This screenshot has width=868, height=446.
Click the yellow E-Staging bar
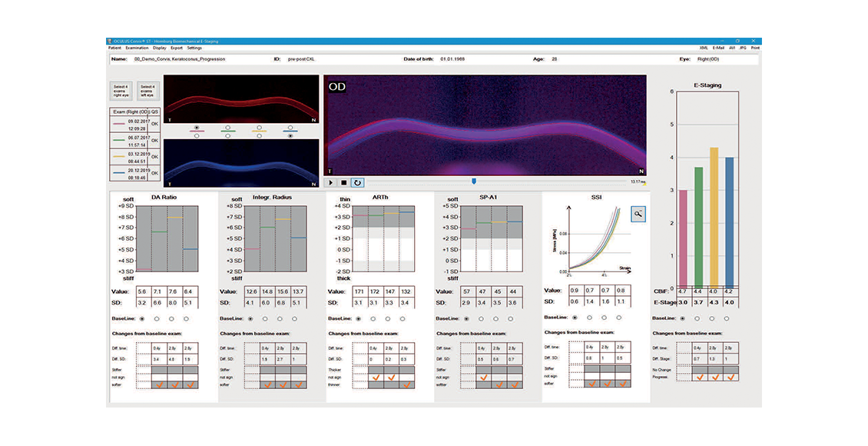coord(714,218)
